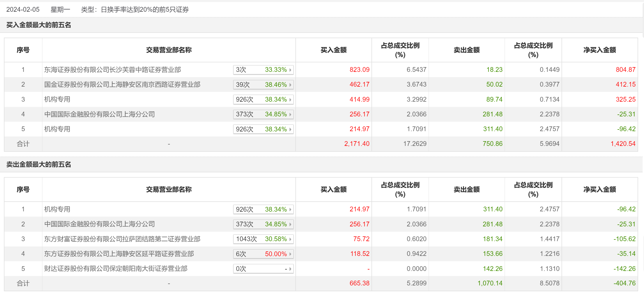The height and width of the screenshot is (296, 644).
Task: Click the arrow beside the red 50.00% rate
Action: pos(290,254)
